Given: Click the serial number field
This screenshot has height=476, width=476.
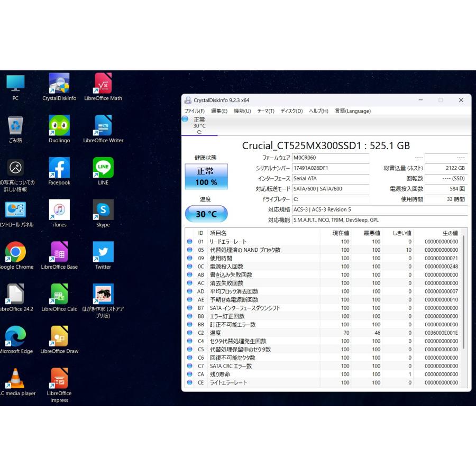Looking at the screenshot, I should [x=330, y=168].
